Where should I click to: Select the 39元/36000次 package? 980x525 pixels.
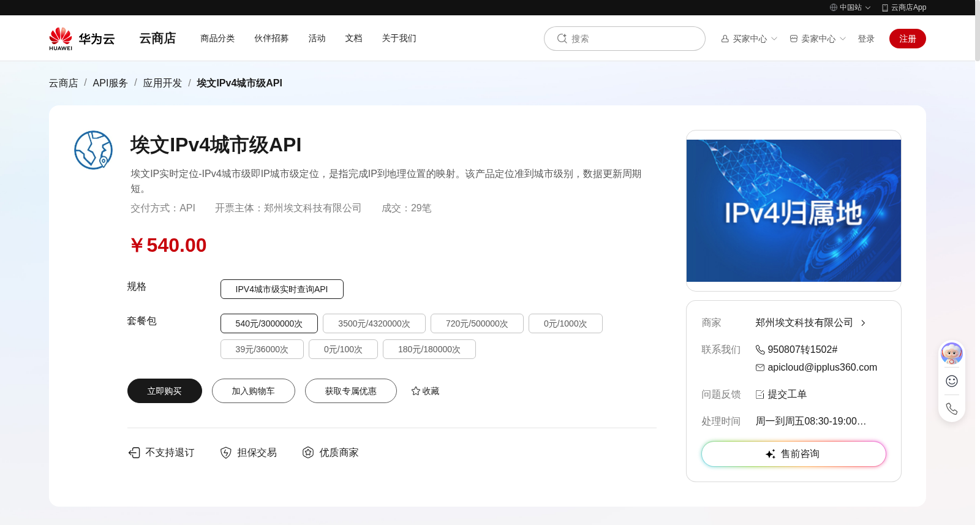[x=262, y=349]
